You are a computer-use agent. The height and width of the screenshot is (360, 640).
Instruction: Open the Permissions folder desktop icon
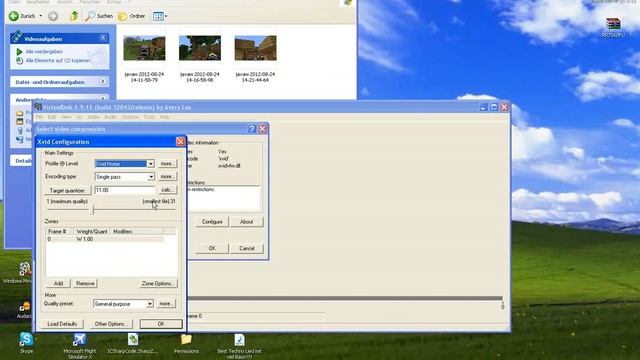[186, 339]
